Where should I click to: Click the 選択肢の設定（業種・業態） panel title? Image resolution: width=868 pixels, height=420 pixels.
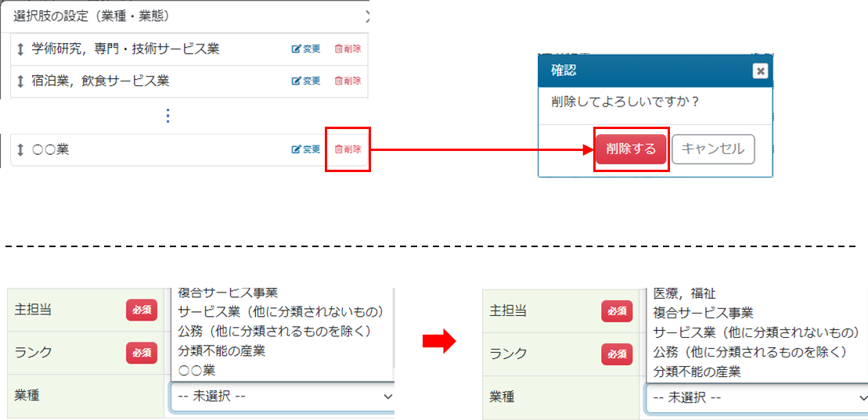[92, 16]
